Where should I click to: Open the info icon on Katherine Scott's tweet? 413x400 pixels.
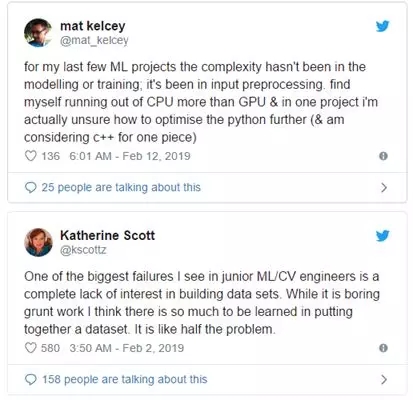click(383, 348)
